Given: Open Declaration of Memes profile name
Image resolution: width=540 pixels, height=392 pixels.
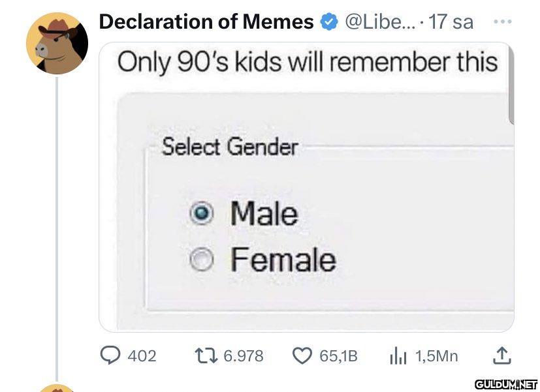Looking at the screenshot, I should pyautogui.click(x=206, y=22).
